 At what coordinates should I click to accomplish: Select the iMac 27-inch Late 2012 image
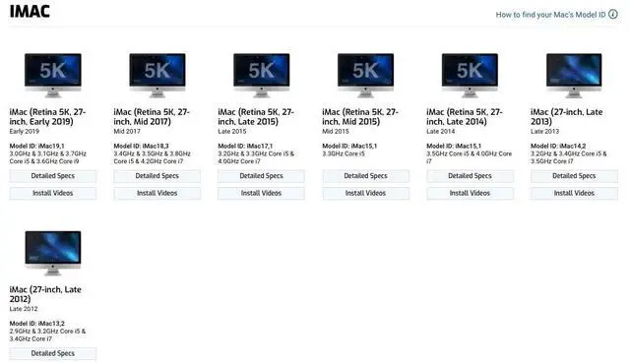(53, 253)
